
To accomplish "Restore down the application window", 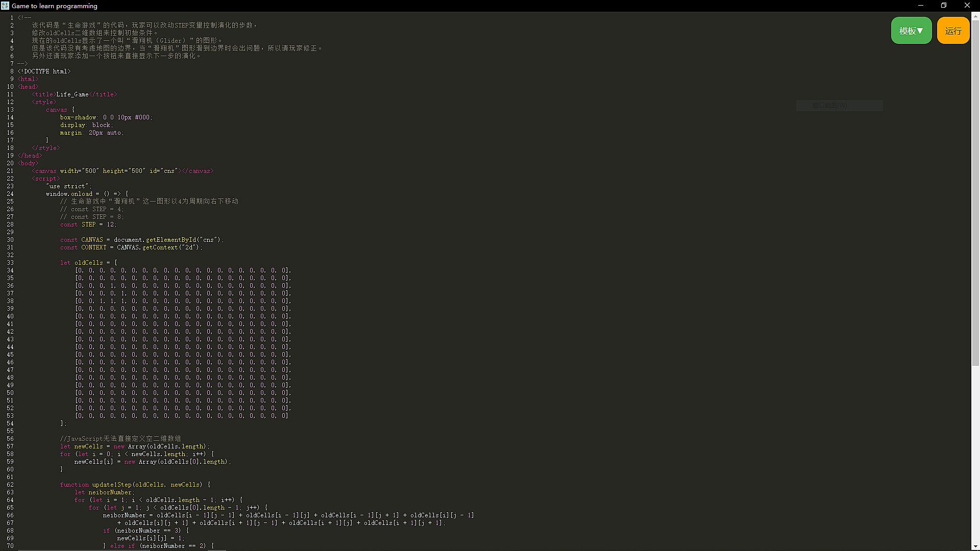I will click(x=944, y=6).
